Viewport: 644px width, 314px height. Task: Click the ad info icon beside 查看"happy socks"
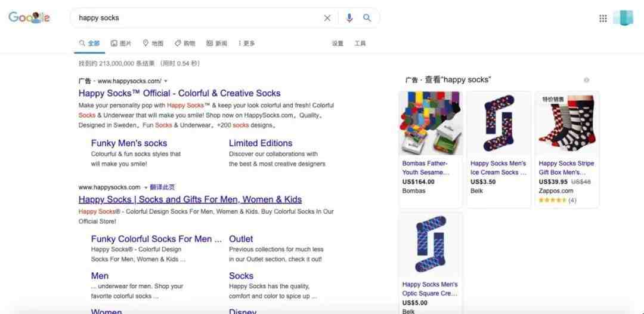[x=587, y=80]
